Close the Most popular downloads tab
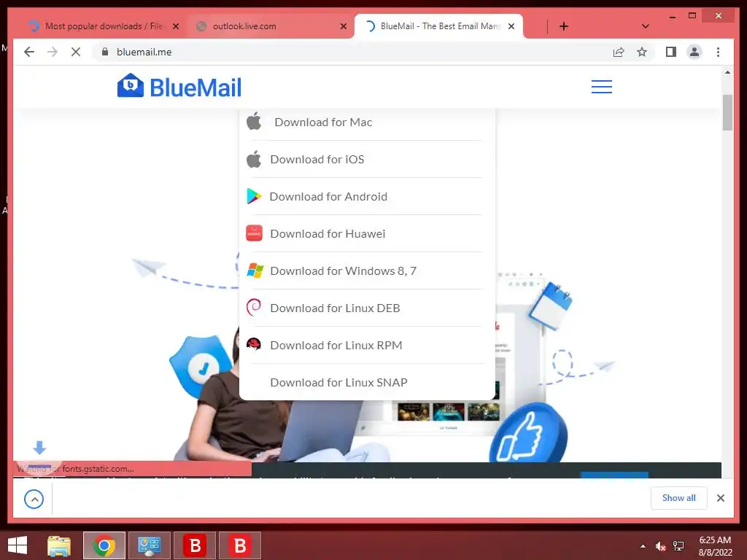The width and height of the screenshot is (747, 560). point(176,26)
